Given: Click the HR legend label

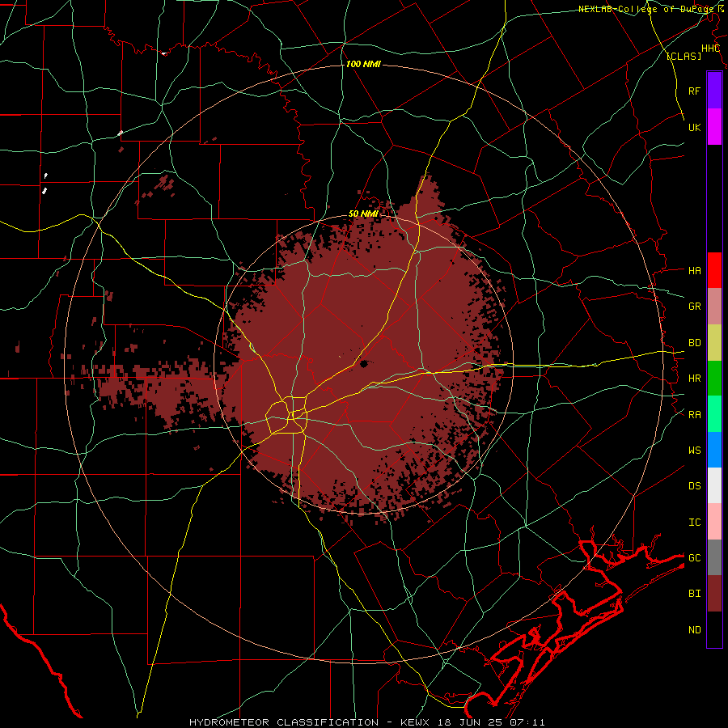Looking at the screenshot, I should [x=694, y=379].
